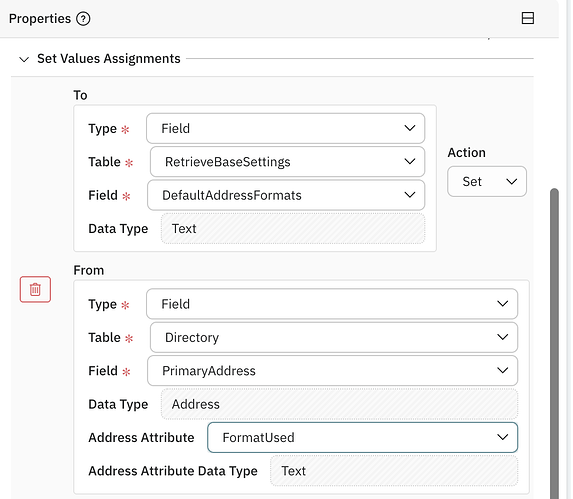The height and width of the screenshot is (499, 573).
Task: Open the Address Attribute dropdown FormatUsed
Action: [x=363, y=438]
